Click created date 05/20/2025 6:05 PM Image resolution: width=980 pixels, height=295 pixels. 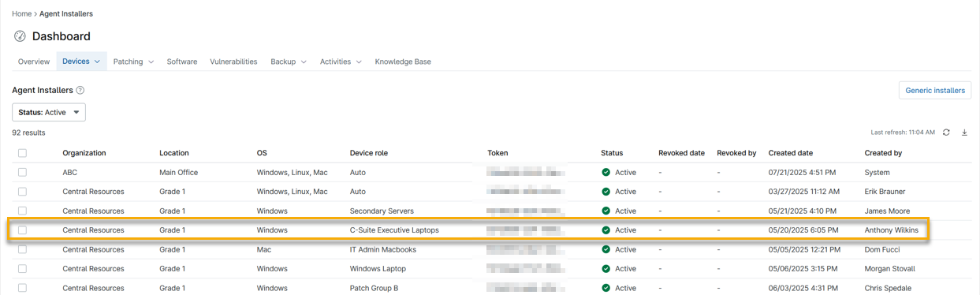(x=803, y=230)
